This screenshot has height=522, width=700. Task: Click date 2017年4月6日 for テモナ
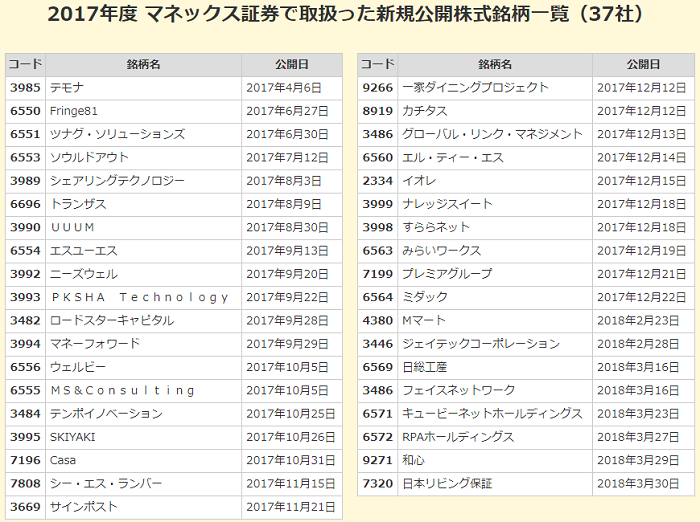pos(283,88)
